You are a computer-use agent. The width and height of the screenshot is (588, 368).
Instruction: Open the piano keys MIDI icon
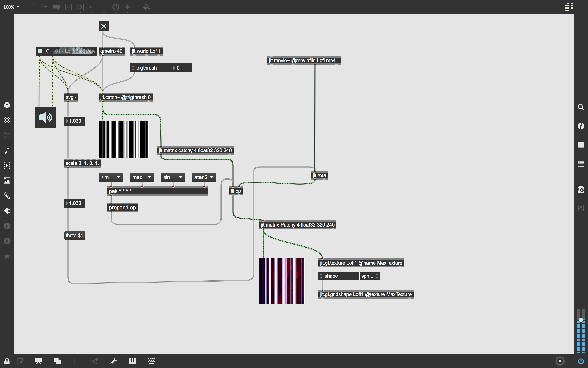click(x=133, y=361)
